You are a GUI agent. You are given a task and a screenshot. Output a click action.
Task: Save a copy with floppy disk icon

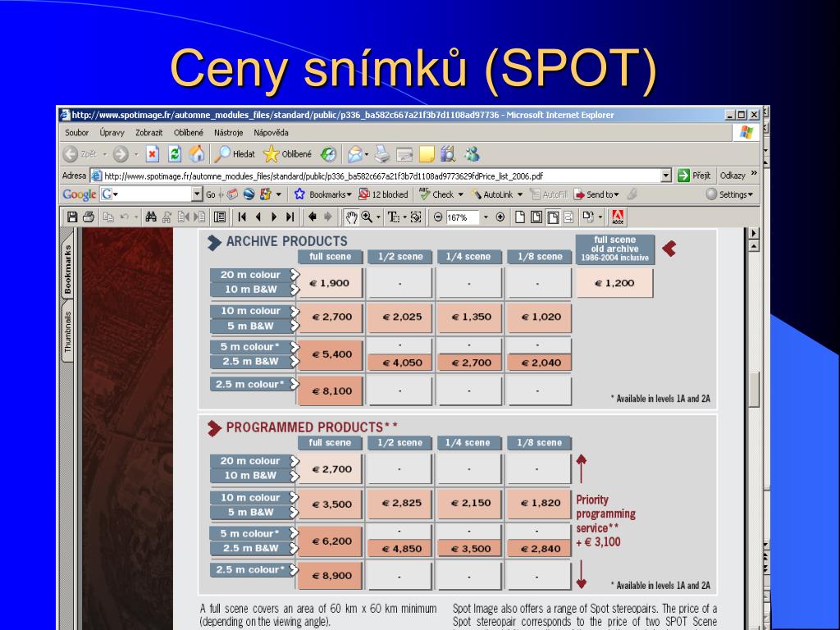coord(72,217)
